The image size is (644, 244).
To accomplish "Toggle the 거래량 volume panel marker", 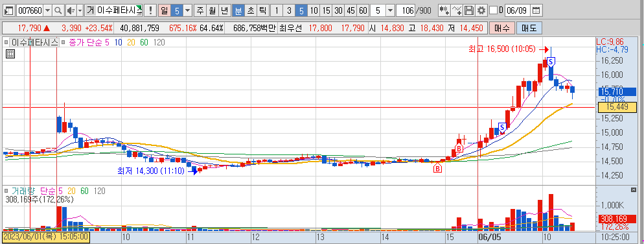I will click(x=6, y=191).
